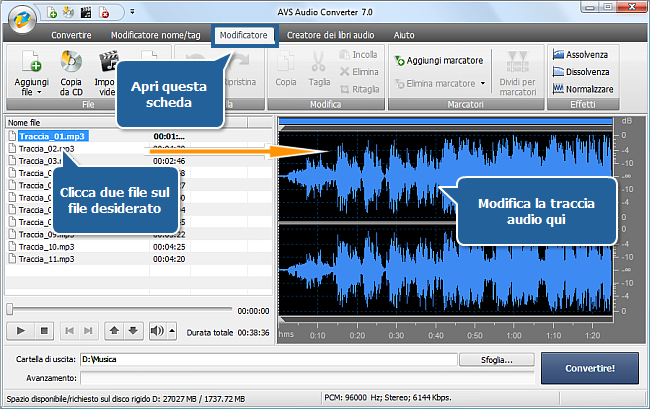Screen dimensions: 650x409
Task: Click Aggiungi marcatore in the ribbon
Action: (x=439, y=61)
